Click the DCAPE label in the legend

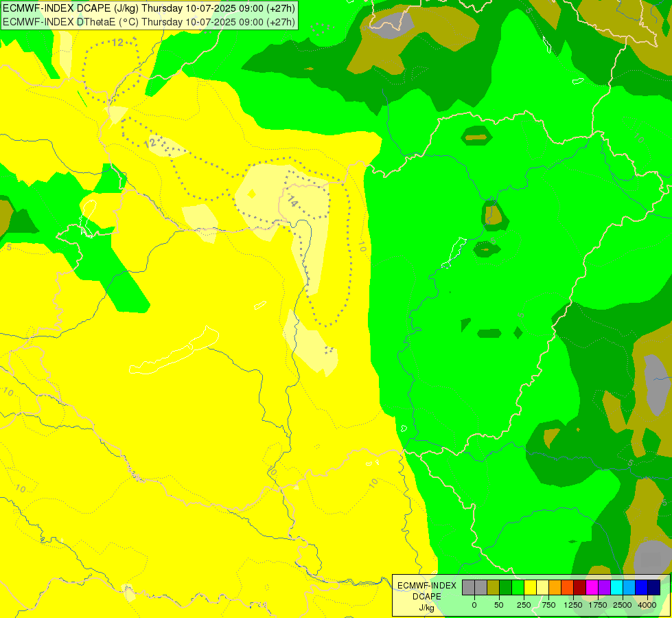click(x=427, y=597)
